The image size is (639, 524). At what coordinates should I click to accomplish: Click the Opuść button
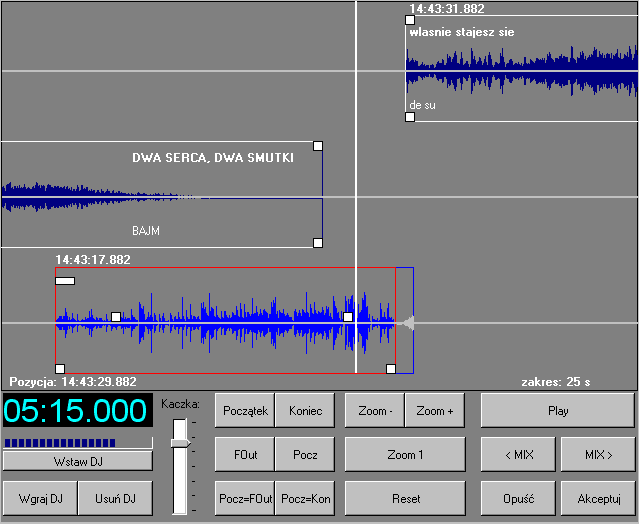coord(518,498)
